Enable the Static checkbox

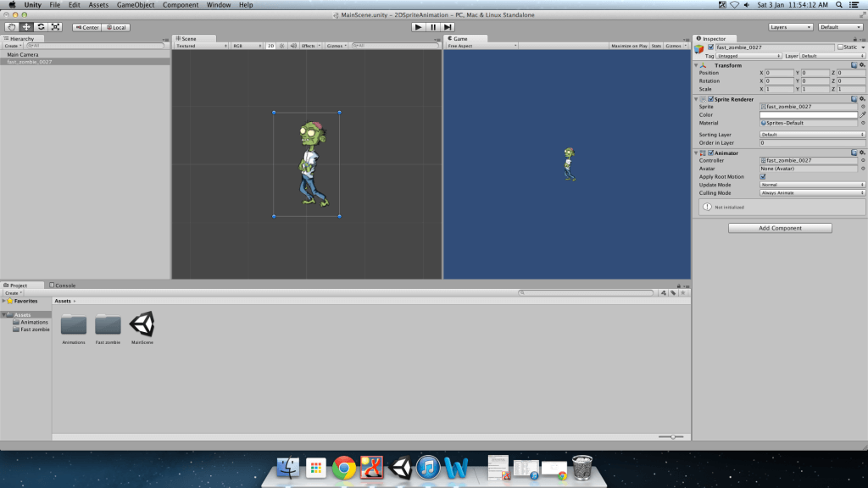tap(840, 47)
